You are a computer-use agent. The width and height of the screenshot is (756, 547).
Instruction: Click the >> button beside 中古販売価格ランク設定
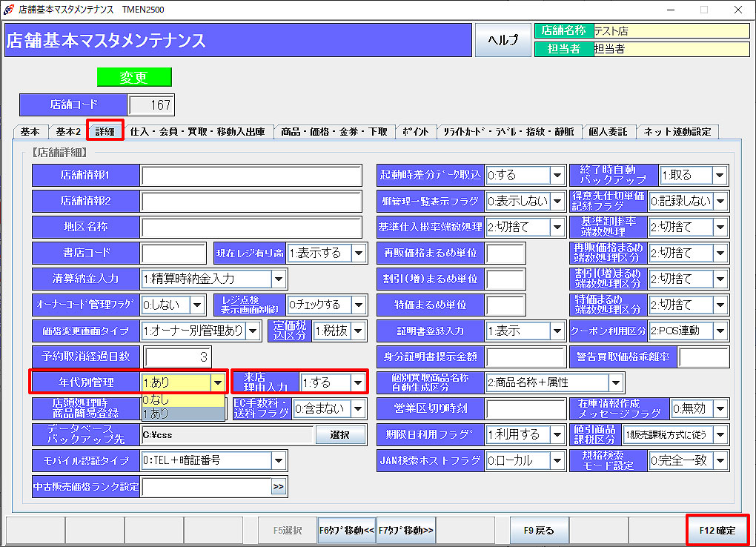click(x=279, y=487)
